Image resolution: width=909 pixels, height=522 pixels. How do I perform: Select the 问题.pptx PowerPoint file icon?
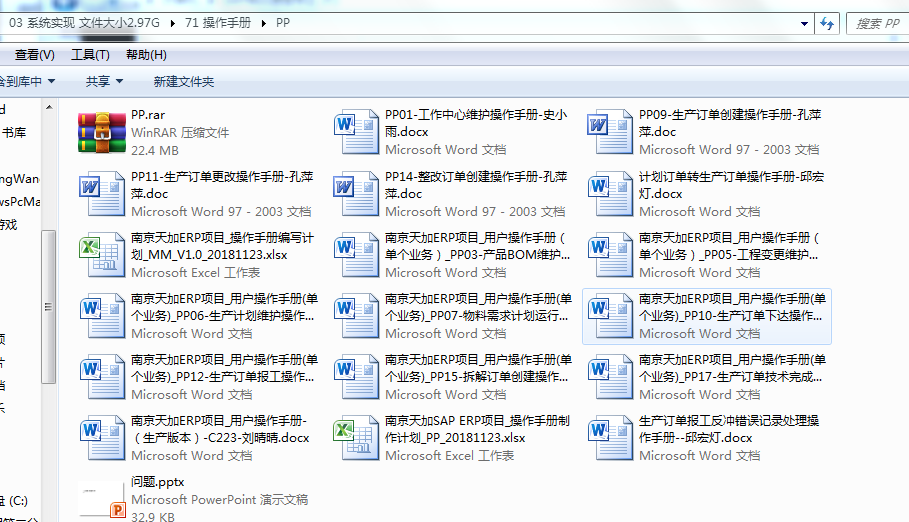[x=102, y=498]
